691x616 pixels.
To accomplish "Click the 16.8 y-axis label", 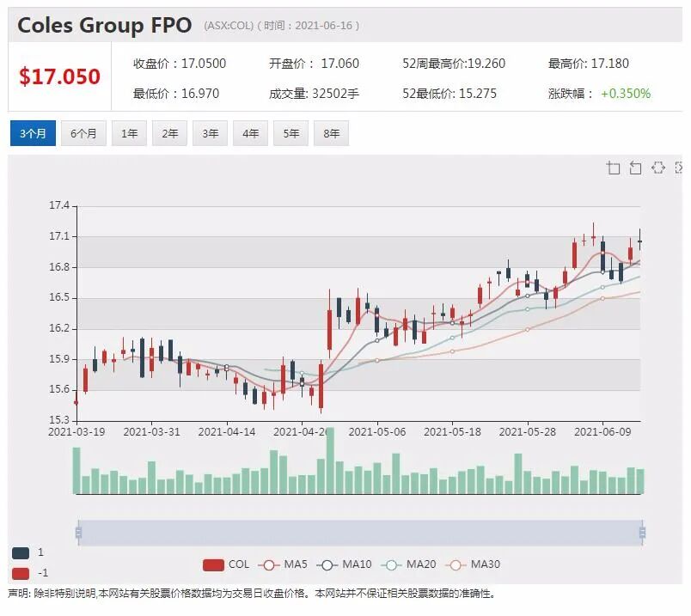I will click(x=59, y=267).
